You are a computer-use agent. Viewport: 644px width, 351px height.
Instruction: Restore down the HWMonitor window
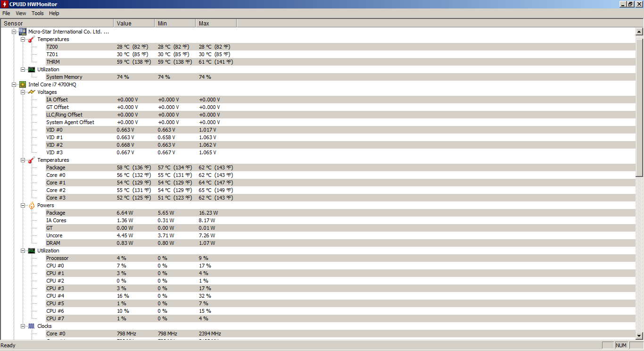630,4
